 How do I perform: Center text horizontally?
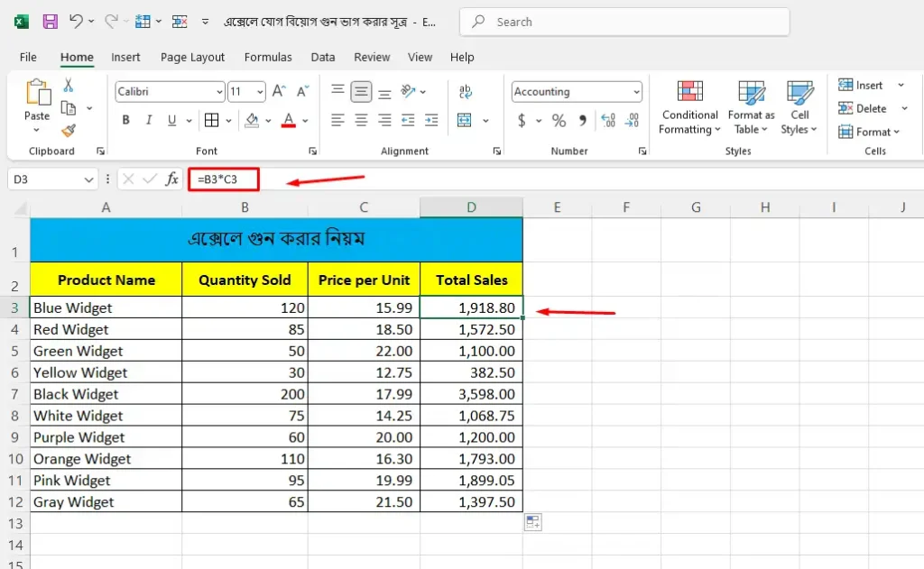(361, 120)
